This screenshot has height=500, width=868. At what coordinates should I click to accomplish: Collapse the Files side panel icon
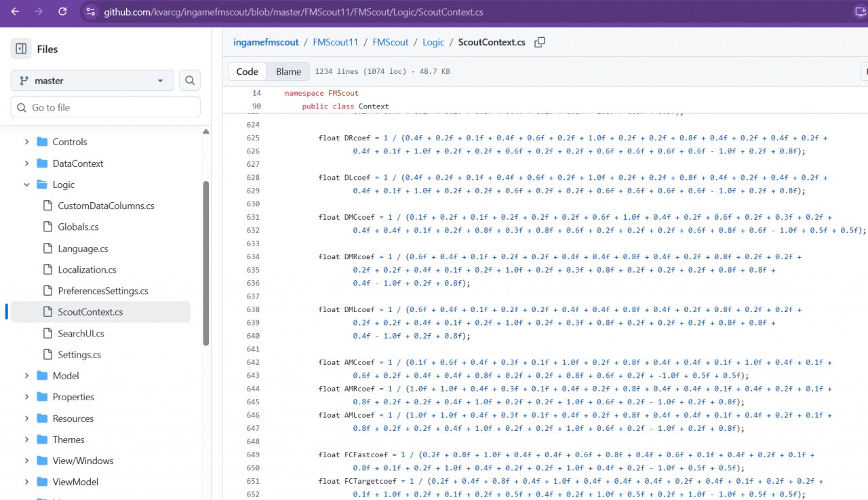[21, 49]
